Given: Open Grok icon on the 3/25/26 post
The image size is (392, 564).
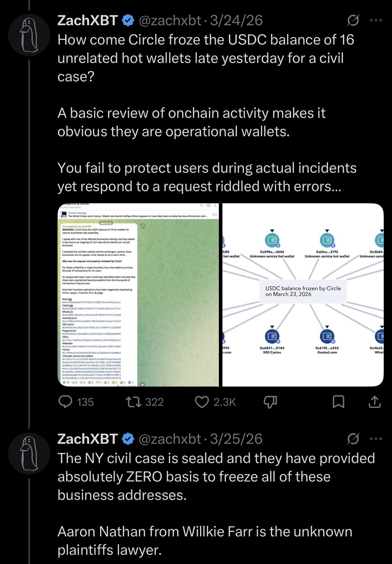Looking at the screenshot, I should (x=353, y=439).
